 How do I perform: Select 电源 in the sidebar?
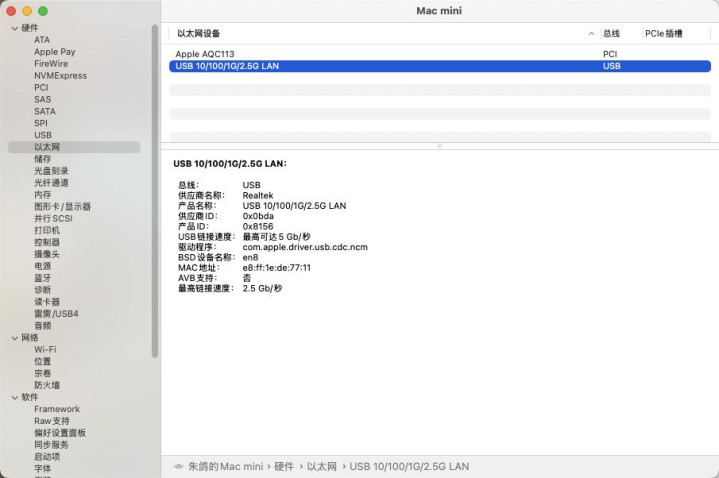(42, 267)
